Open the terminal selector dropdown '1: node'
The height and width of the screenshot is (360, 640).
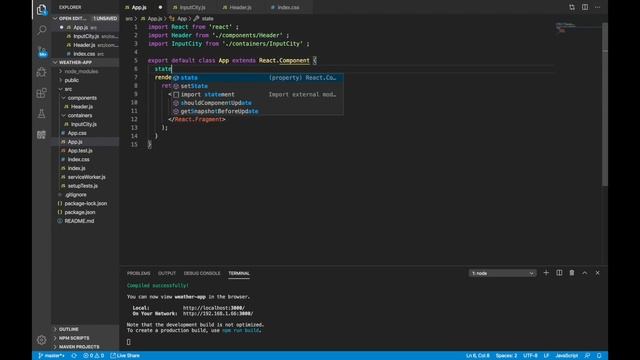click(502, 273)
